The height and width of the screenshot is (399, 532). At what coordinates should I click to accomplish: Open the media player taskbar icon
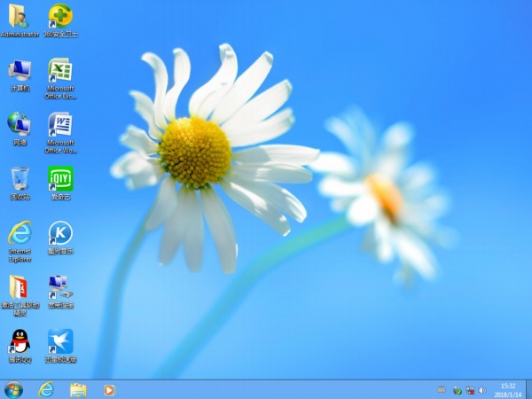[109, 389]
